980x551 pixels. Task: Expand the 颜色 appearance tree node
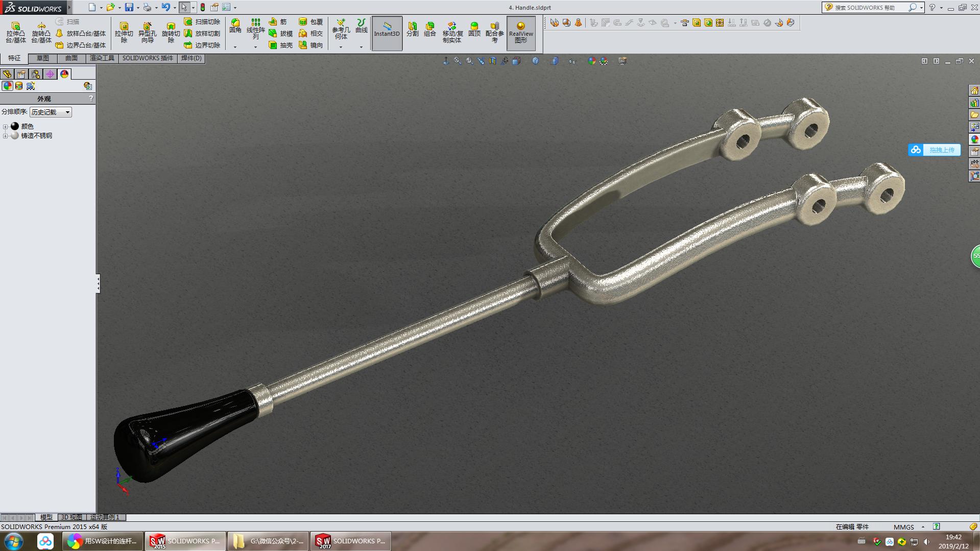(5, 126)
